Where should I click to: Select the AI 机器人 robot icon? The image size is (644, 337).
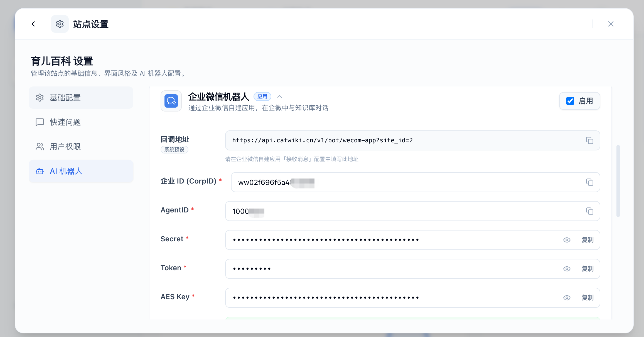pyautogui.click(x=40, y=171)
